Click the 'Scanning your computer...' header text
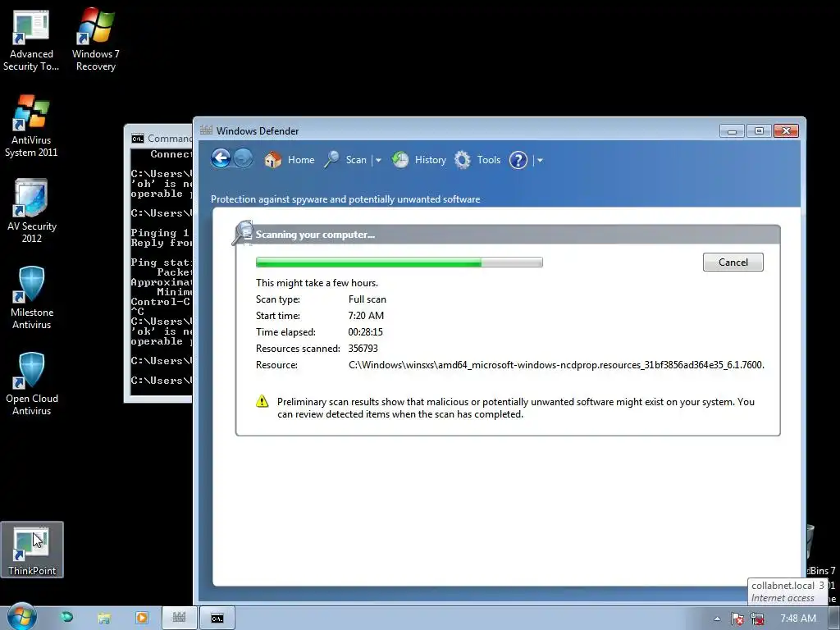This screenshot has height=630, width=840. 315,235
